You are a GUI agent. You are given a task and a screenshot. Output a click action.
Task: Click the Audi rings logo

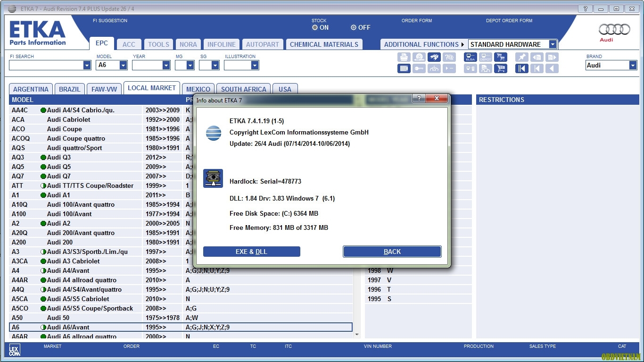point(614,30)
